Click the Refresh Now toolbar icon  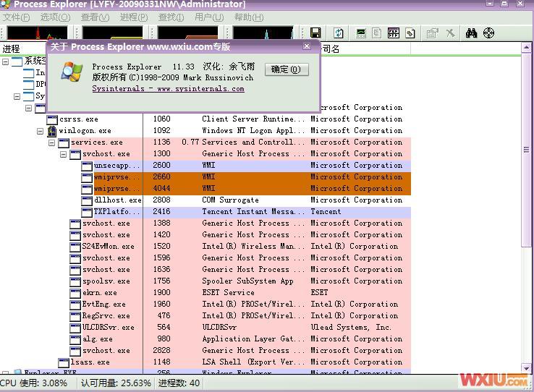click(x=339, y=33)
